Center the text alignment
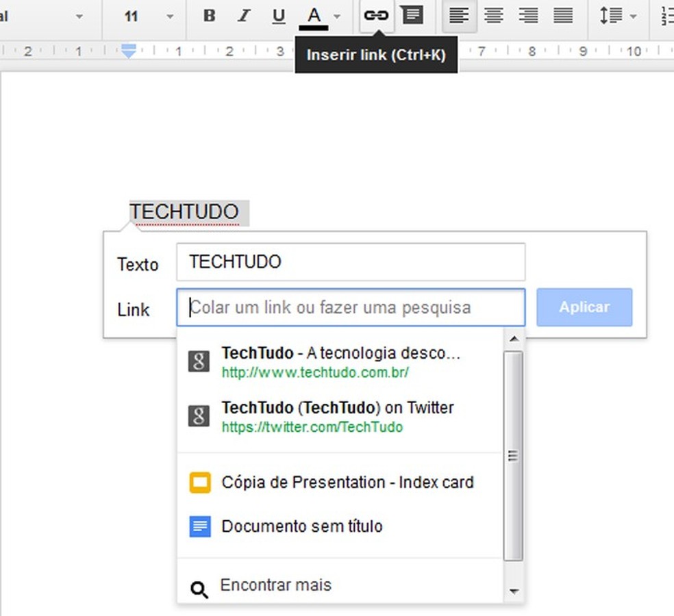 tap(493, 16)
